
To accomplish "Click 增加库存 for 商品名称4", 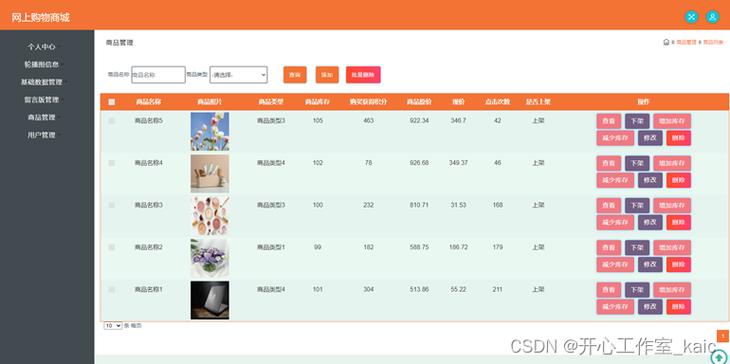I will click(x=672, y=163).
